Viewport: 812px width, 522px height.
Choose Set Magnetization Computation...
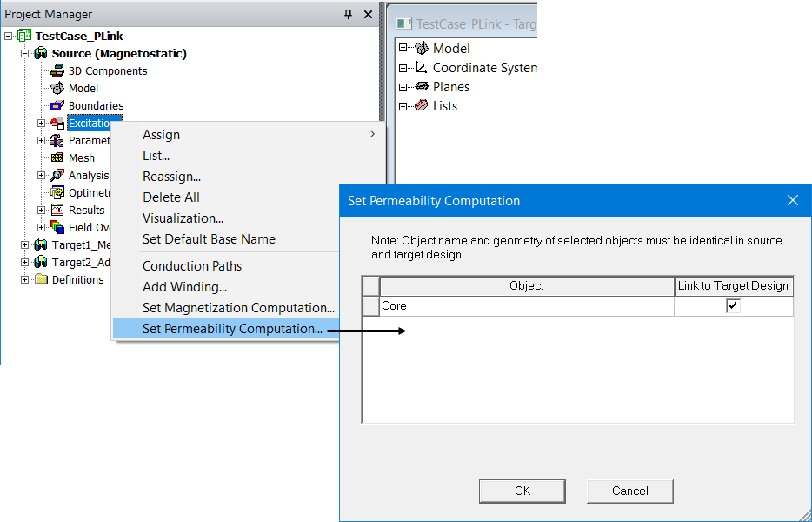[226, 308]
